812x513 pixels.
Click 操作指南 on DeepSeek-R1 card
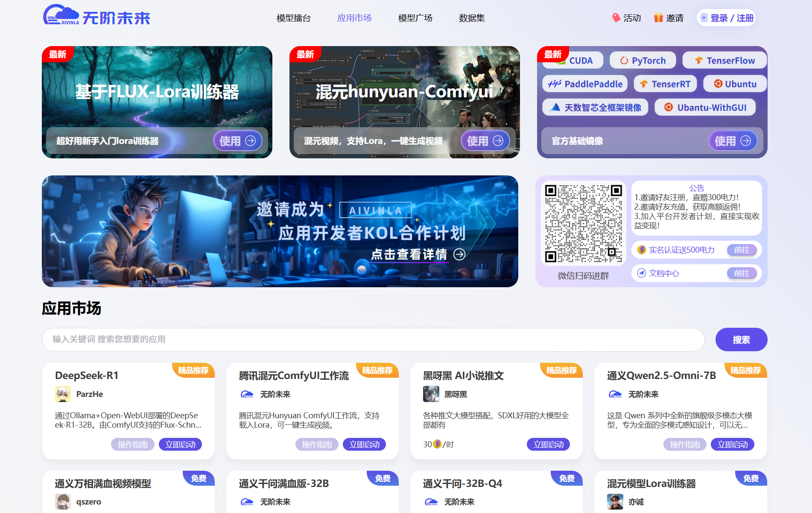tap(133, 444)
